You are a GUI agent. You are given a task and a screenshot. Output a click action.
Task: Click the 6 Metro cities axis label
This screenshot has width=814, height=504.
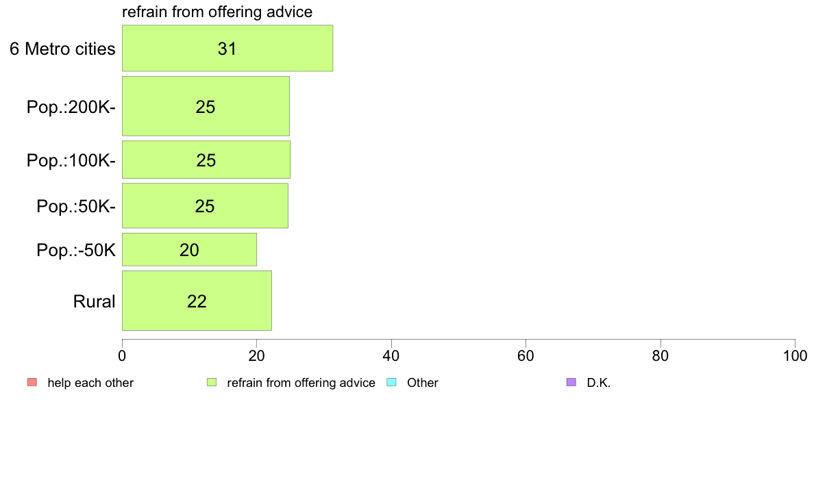pos(63,49)
